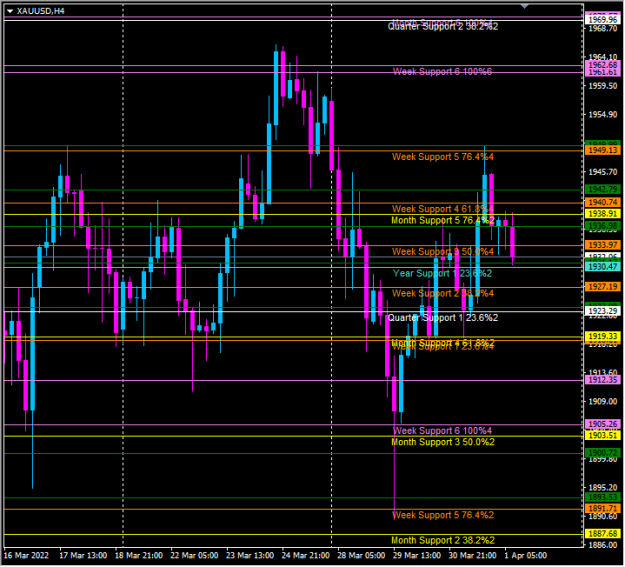This screenshot has height=567, width=625.
Task: Click the '29 Mar 13:00' time axis label
Action: (x=417, y=556)
